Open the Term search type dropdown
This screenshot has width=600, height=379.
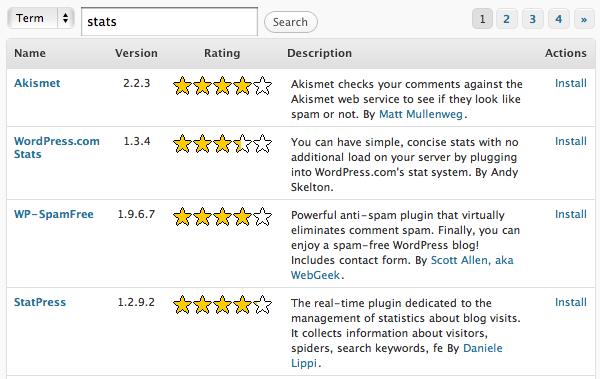click(41, 18)
